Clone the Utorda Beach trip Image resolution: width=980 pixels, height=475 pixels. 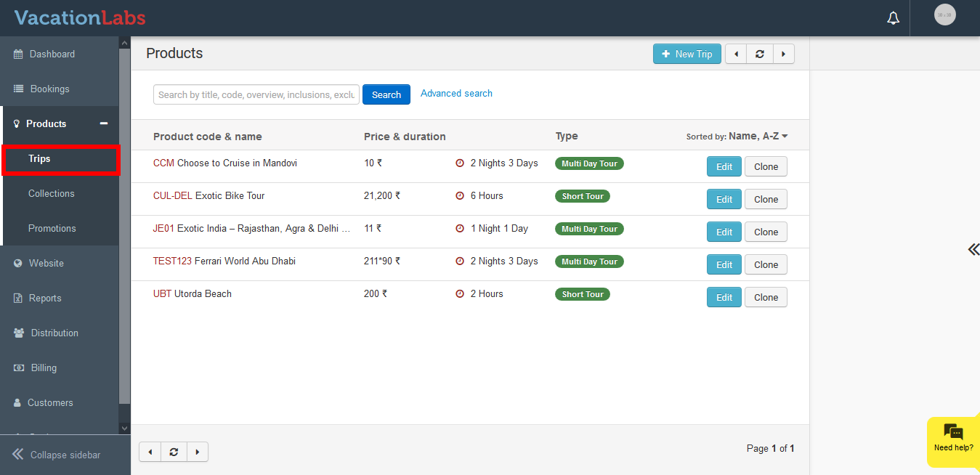[x=766, y=297]
